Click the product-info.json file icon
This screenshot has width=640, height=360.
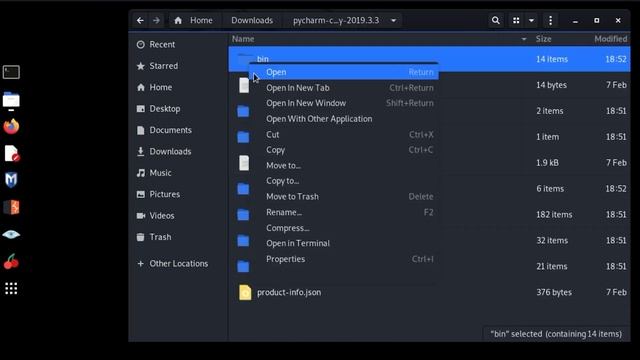tap(245, 292)
